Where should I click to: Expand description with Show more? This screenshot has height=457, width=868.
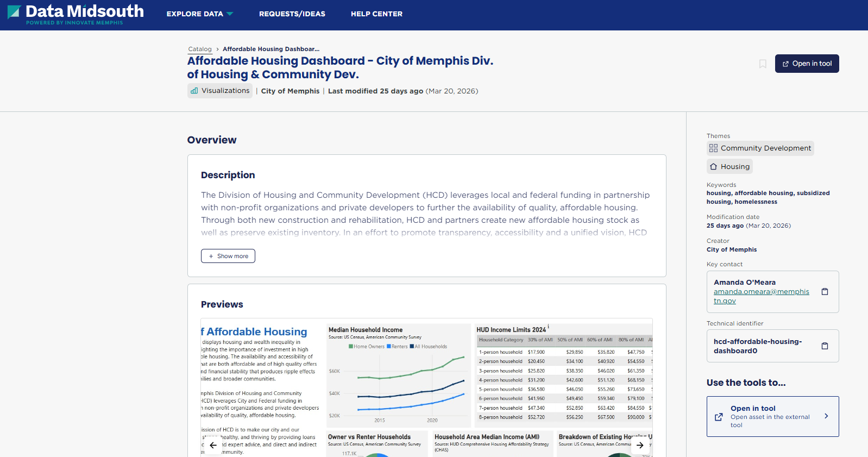tap(228, 256)
